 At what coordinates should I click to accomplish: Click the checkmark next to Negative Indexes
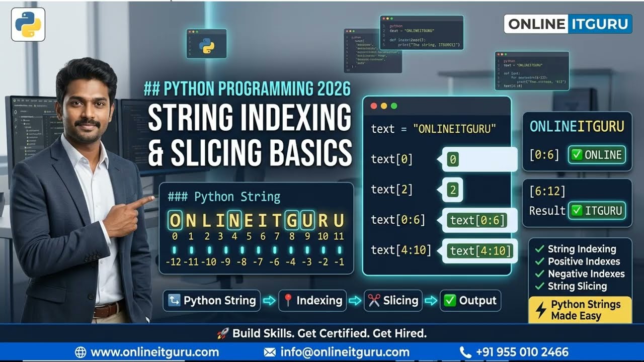540,274
